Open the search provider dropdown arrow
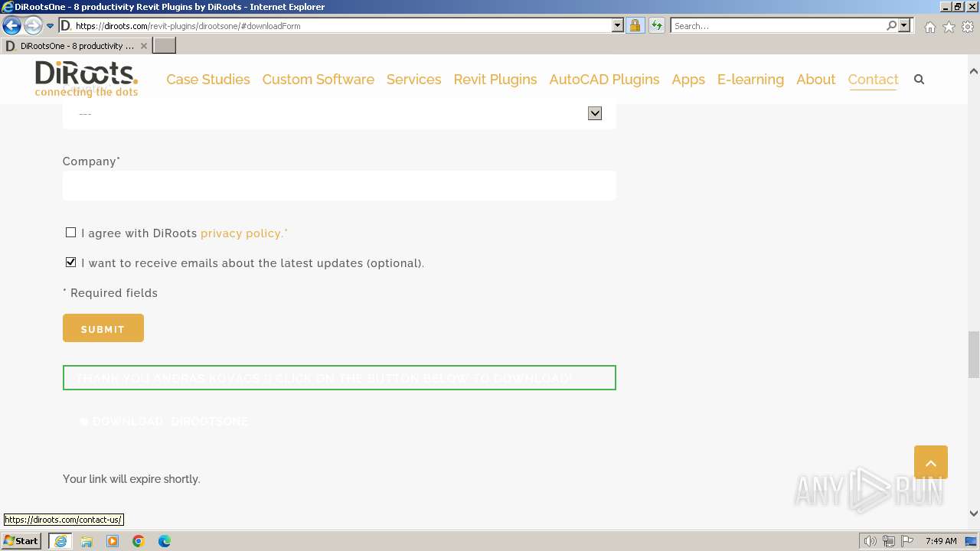Screen dimensions: 980x551 tap(904, 25)
